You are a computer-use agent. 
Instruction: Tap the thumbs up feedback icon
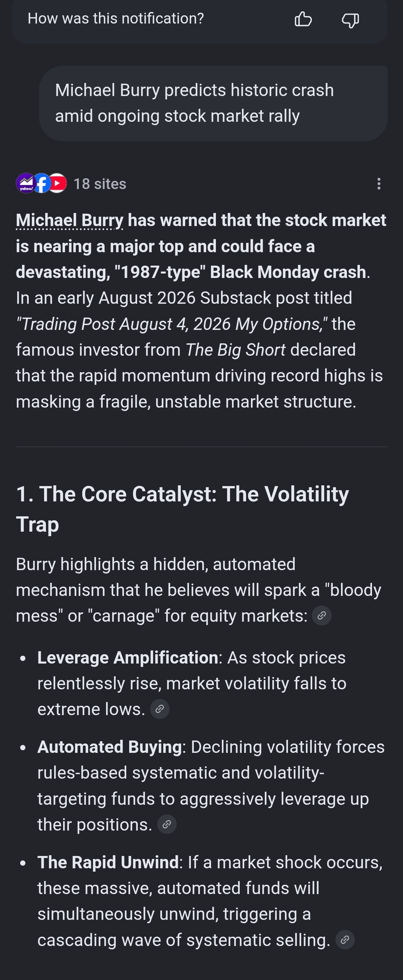(303, 19)
